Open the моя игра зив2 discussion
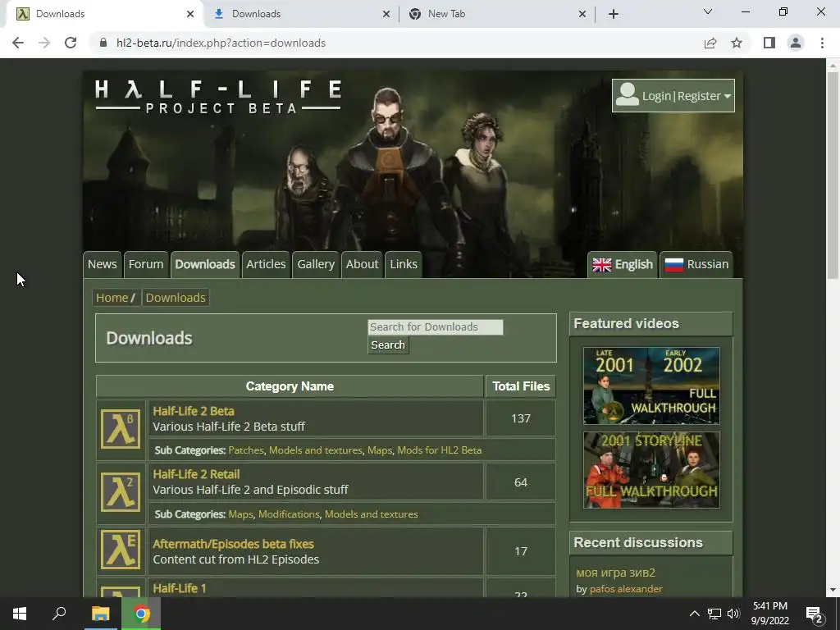This screenshot has height=630, width=840. [615, 573]
